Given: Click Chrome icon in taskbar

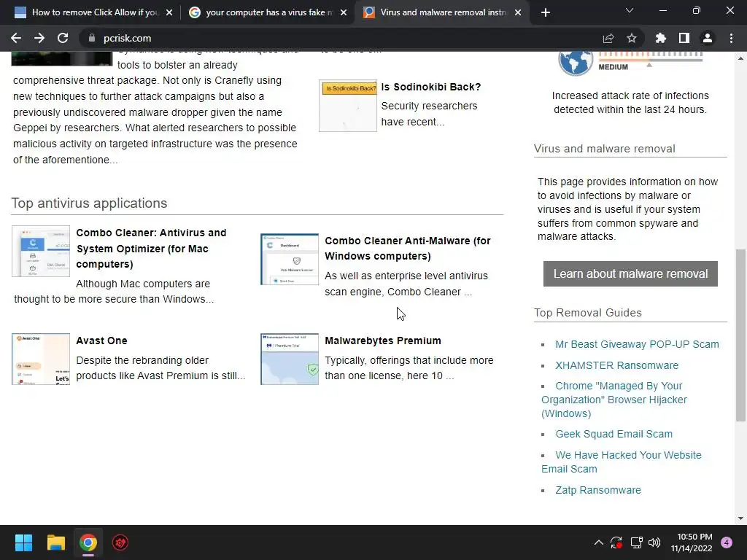Looking at the screenshot, I should [x=88, y=542].
